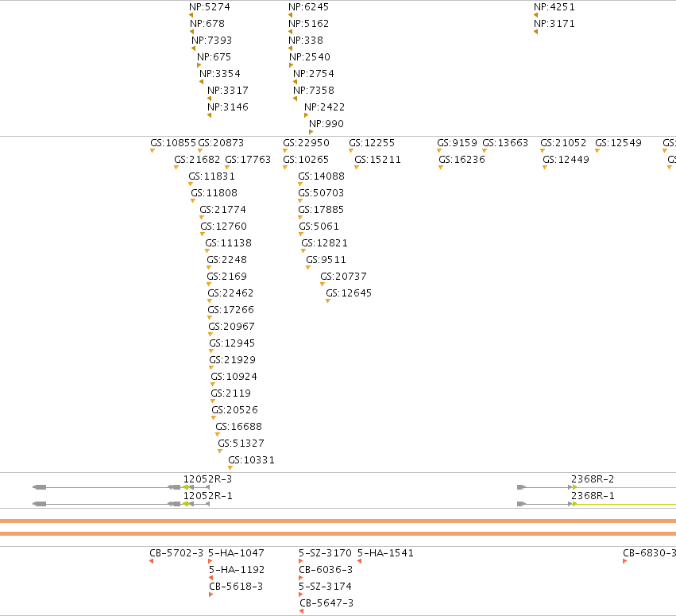This screenshot has height=616, width=676.
Task: Select the NP:678 insertion marker label
Action: pyautogui.click(x=207, y=24)
